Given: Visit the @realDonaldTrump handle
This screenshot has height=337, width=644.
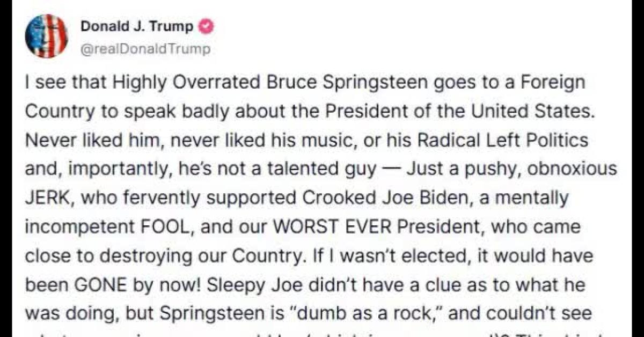Looking at the screenshot, I should click(x=145, y=49).
